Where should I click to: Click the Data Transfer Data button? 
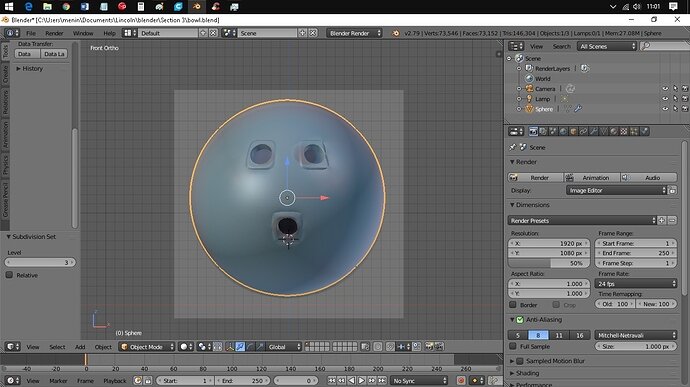point(27,54)
